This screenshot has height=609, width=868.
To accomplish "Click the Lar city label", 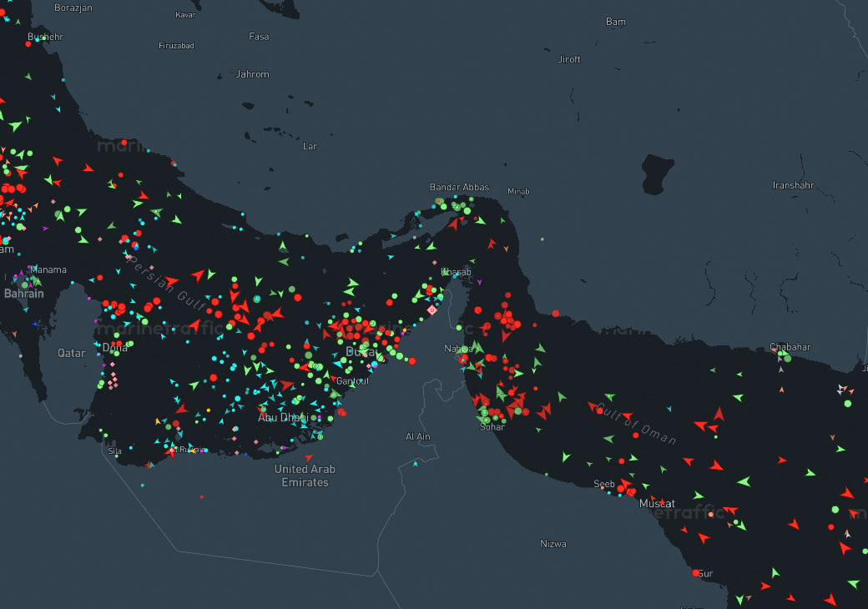I will coord(310,146).
